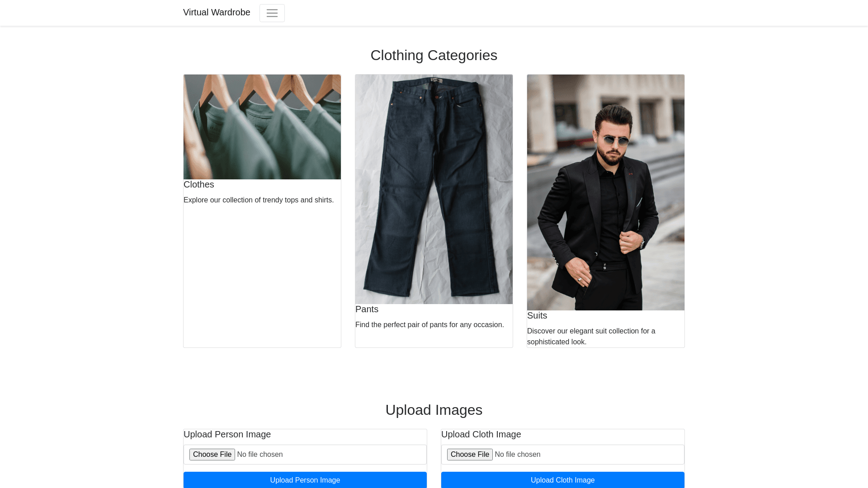
Task: Click the trendy tops and shirts description
Action: point(259,200)
